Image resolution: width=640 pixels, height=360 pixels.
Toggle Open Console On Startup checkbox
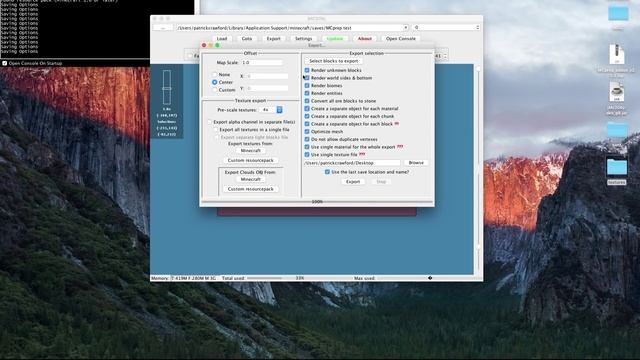(x=4, y=63)
